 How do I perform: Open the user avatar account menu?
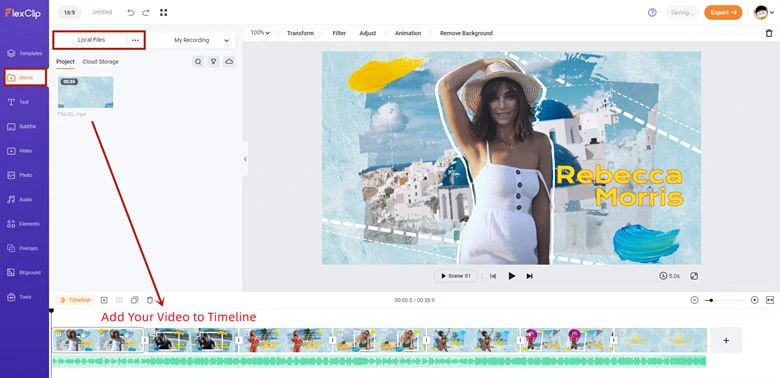pos(764,12)
